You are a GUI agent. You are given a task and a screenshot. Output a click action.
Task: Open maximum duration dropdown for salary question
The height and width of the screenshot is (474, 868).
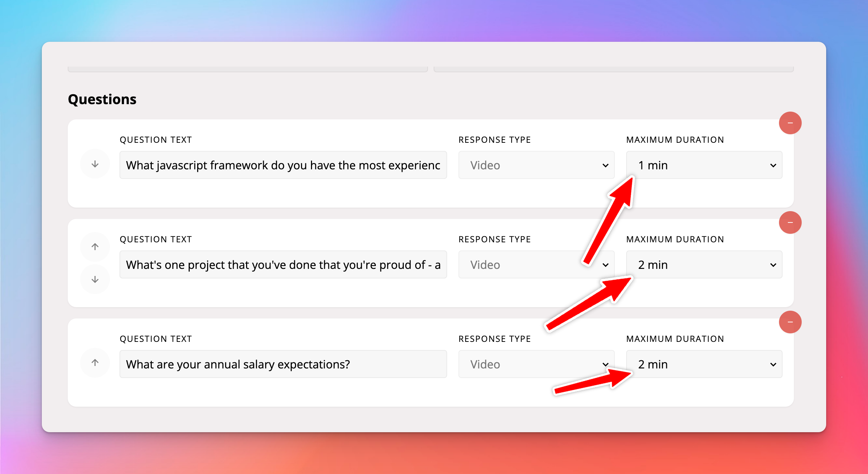click(704, 364)
